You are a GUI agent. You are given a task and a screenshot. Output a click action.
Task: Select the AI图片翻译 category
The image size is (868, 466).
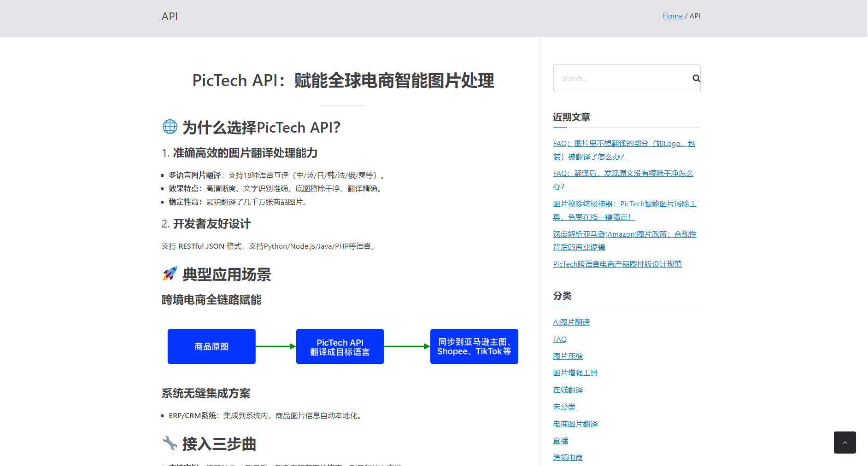(x=571, y=322)
